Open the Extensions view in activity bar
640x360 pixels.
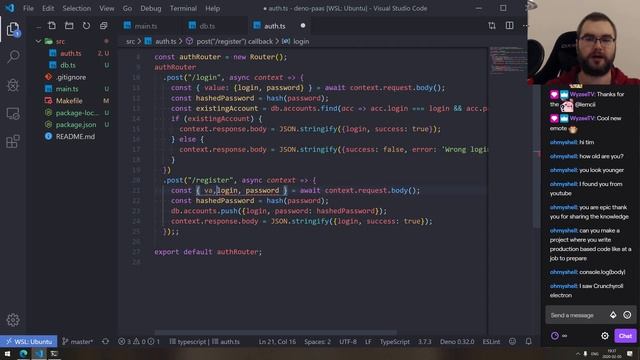tap(13, 142)
